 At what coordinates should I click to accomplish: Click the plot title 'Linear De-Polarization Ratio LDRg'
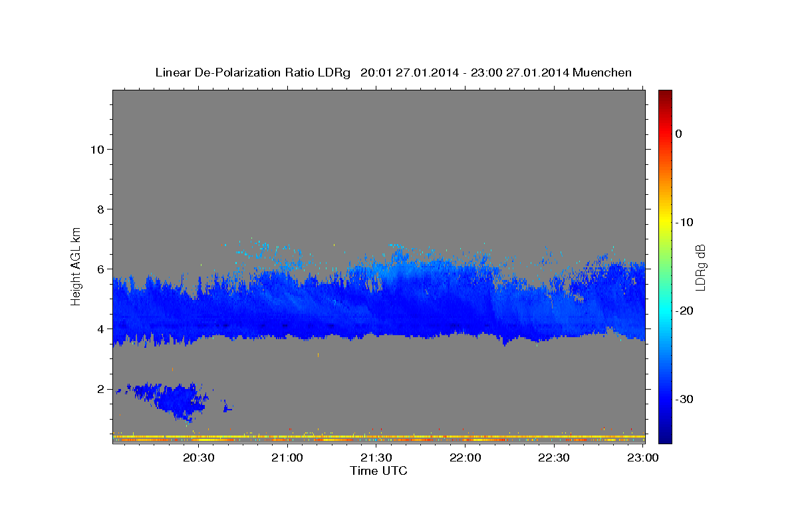click(x=252, y=72)
